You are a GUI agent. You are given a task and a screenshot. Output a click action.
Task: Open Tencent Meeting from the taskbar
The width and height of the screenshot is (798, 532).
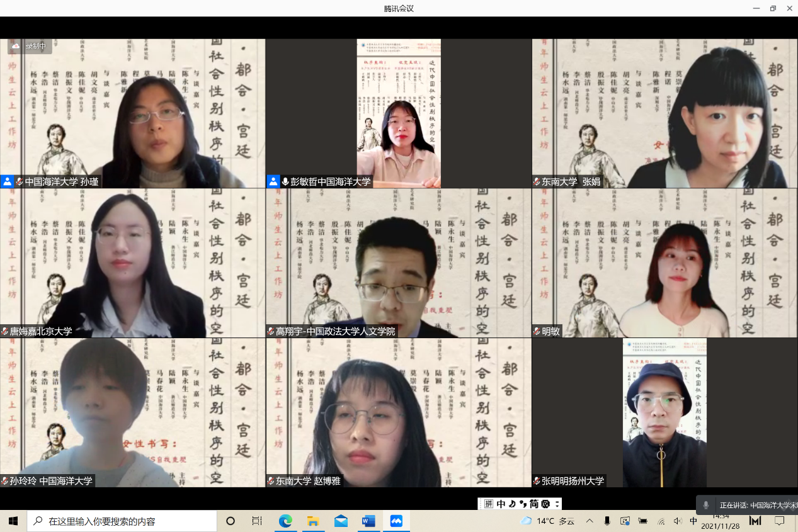click(396, 521)
